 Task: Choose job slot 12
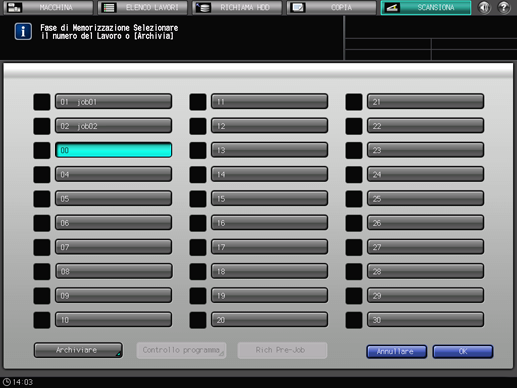coord(270,126)
